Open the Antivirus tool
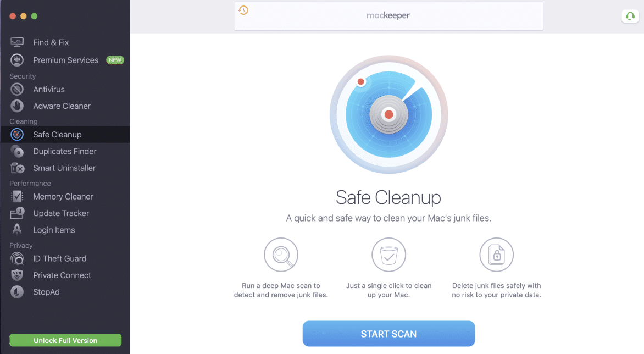 (49, 89)
